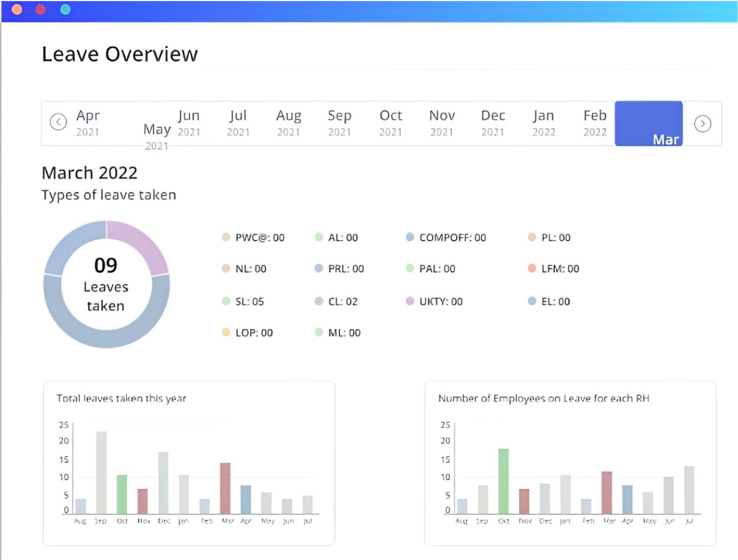Click the PWC@ legend color dot

click(226, 237)
